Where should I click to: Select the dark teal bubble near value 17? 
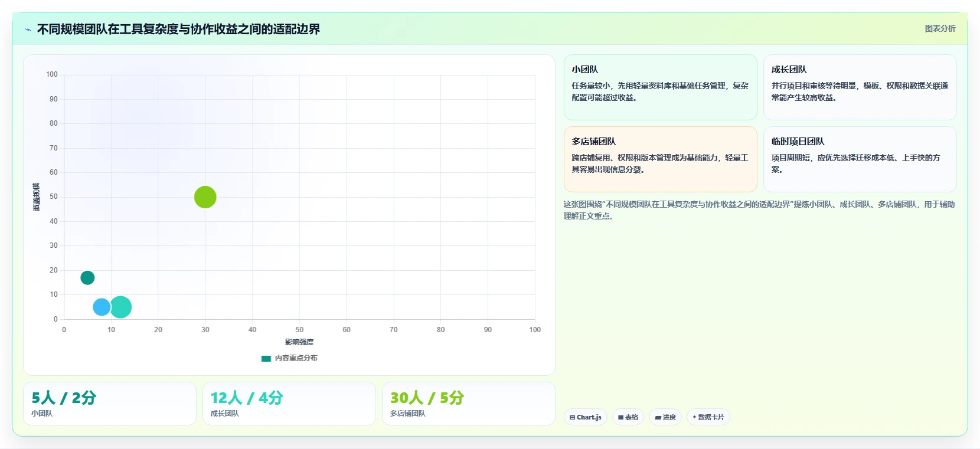[87, 278]
